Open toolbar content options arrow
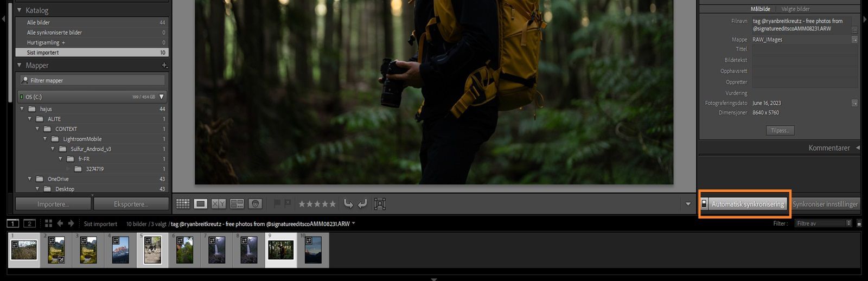 pos(688,204)
